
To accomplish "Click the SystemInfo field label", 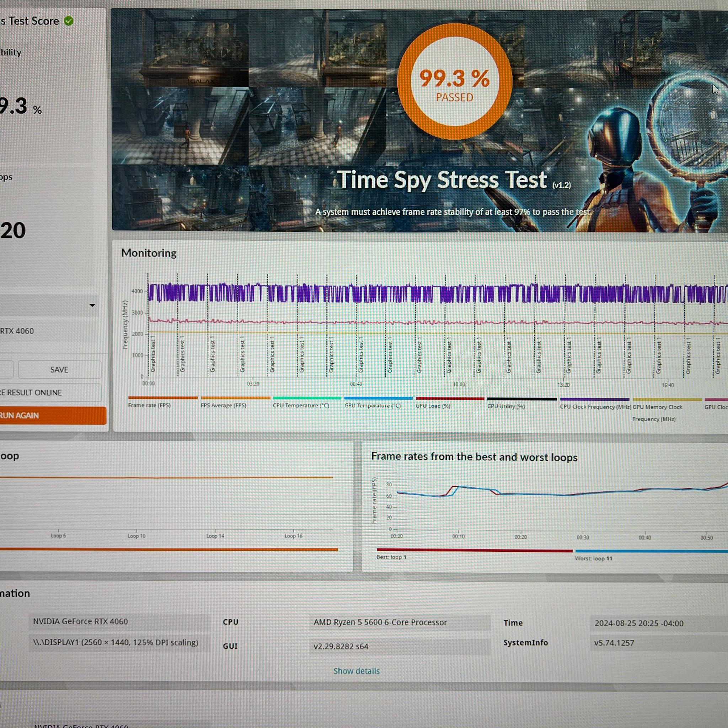I will pos(526,642).
